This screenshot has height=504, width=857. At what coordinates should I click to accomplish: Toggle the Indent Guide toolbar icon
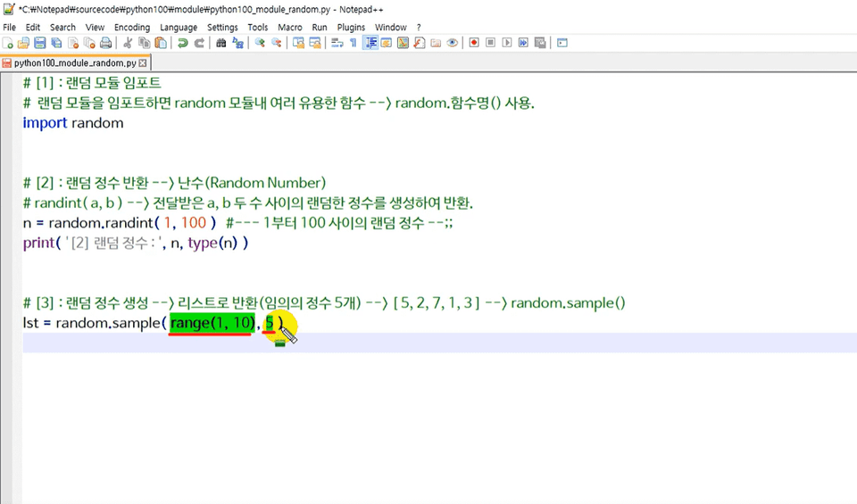coord(371,43)
